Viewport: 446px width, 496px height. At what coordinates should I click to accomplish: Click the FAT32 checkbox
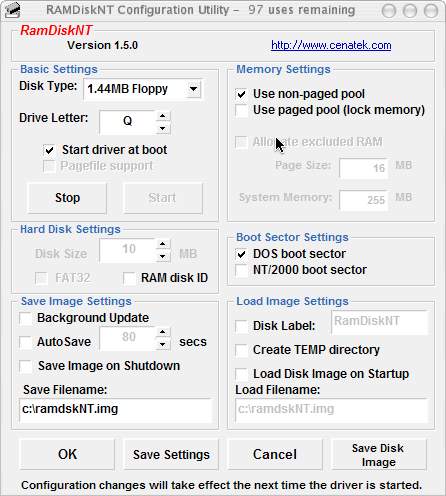click(x=41, y=278)
